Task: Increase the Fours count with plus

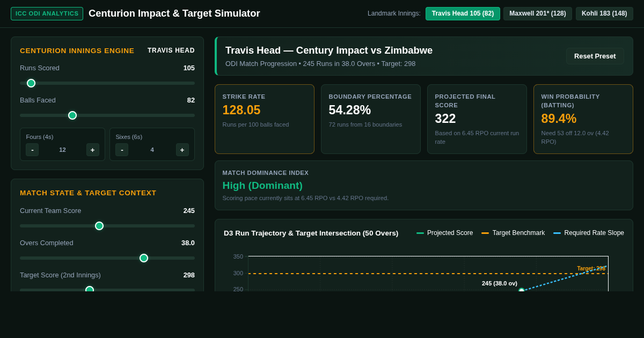Action: (93, 150)
